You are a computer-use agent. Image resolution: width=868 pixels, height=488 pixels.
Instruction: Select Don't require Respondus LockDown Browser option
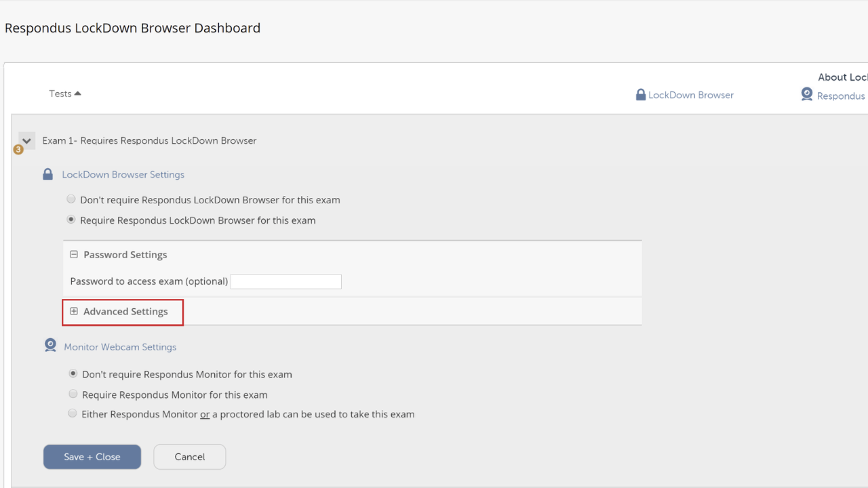click(x=71, y=199)
